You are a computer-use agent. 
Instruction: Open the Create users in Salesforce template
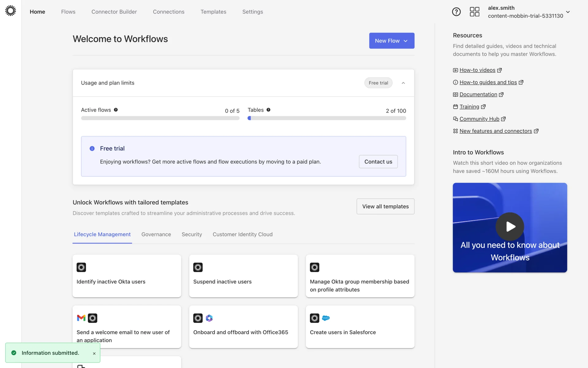(360, 327)
